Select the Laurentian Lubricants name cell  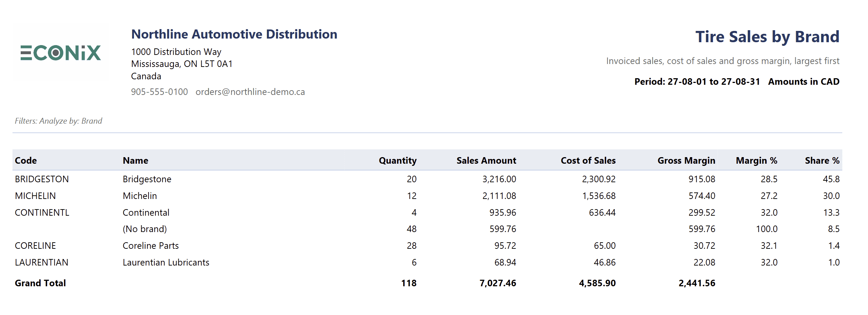point(166,262)
